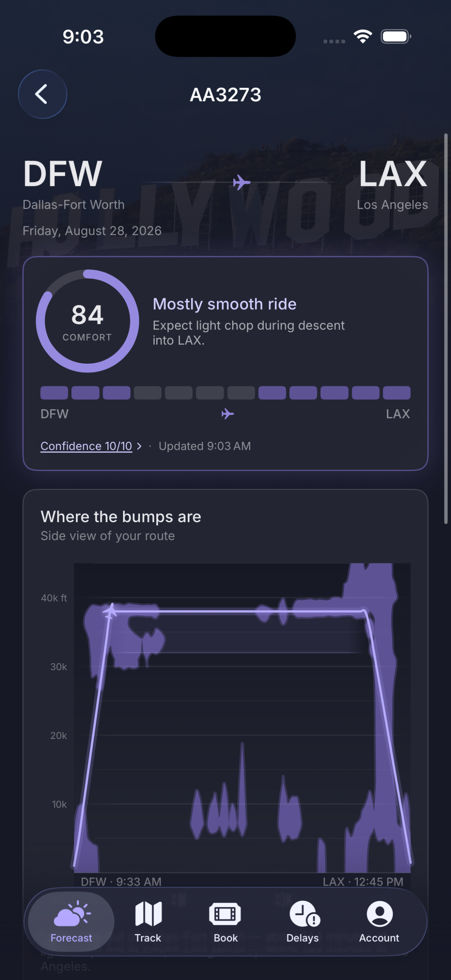451x980 pixels.
Task: Open the Confidence 10/10 link
Action: (86, 446)
